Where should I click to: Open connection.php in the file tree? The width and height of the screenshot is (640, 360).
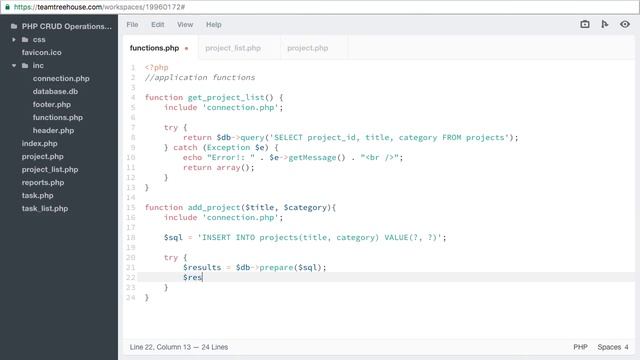[61, 78]
